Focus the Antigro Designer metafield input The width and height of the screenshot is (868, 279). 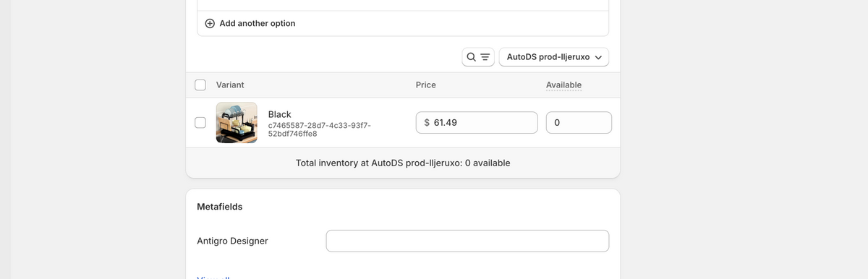pyautogui.click(x=467, y=241)
